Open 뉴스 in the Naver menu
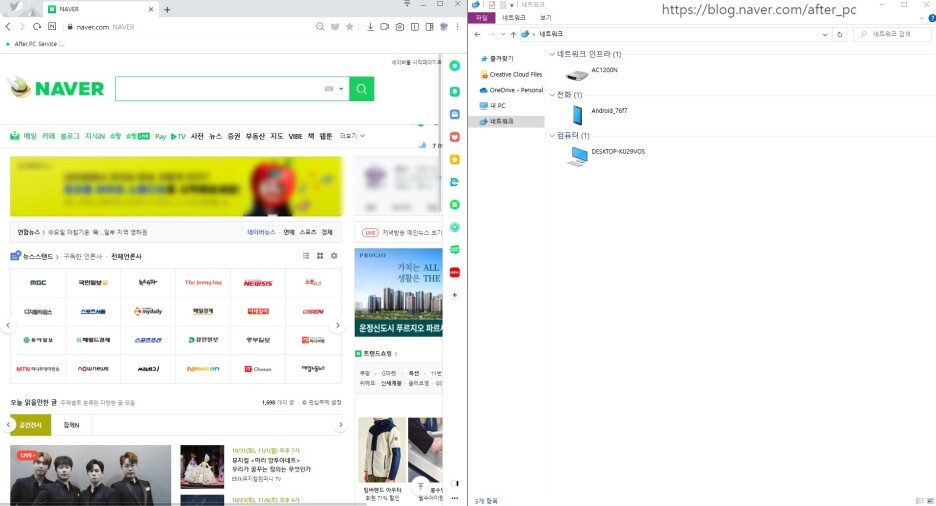 click(215, 136)
